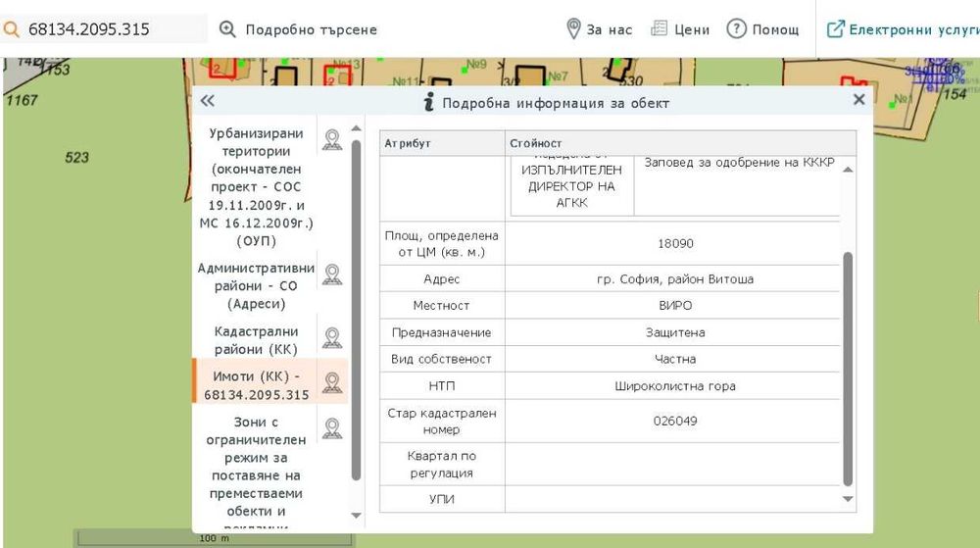
Task: Select Кадастрални райони (КК) item
Action: coord(256,340)
